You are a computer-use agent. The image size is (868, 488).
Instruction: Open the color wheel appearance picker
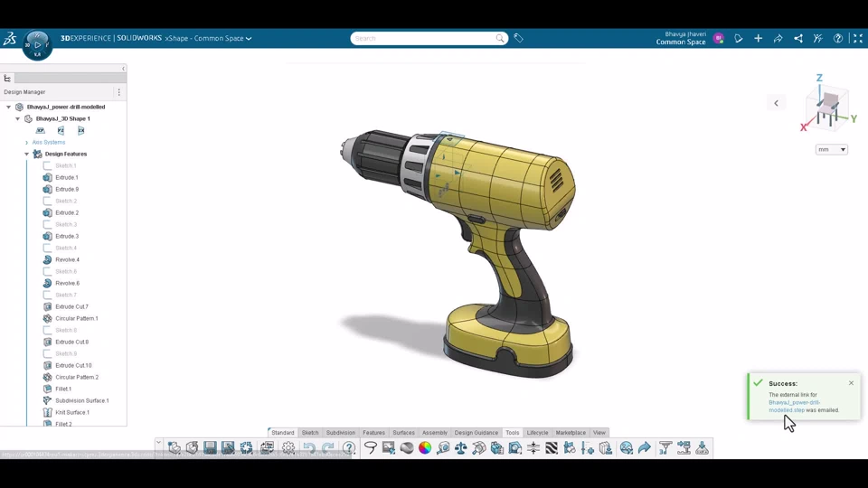coord(425,447)
